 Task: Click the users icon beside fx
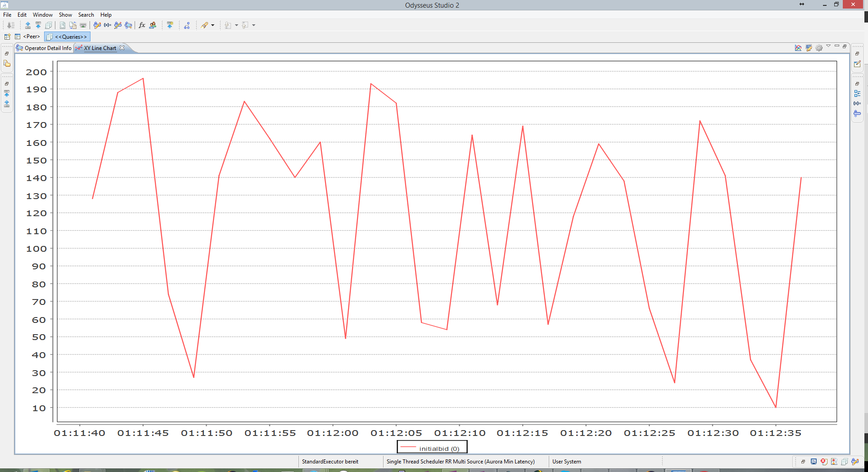pos(153,25)
